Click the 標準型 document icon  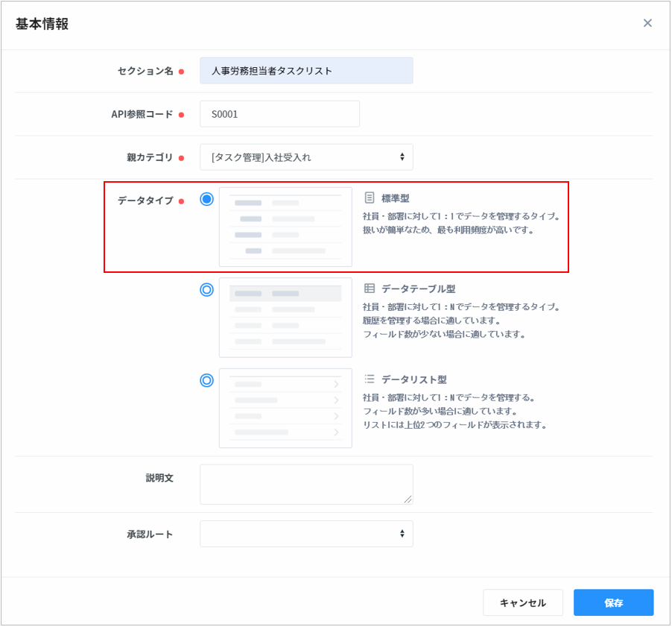[369, 198]
